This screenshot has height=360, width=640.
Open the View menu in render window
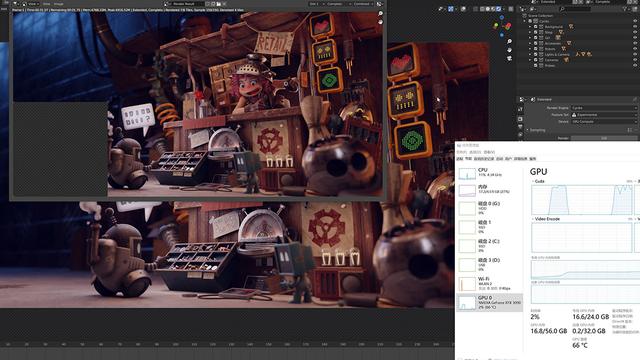[32, 4]
